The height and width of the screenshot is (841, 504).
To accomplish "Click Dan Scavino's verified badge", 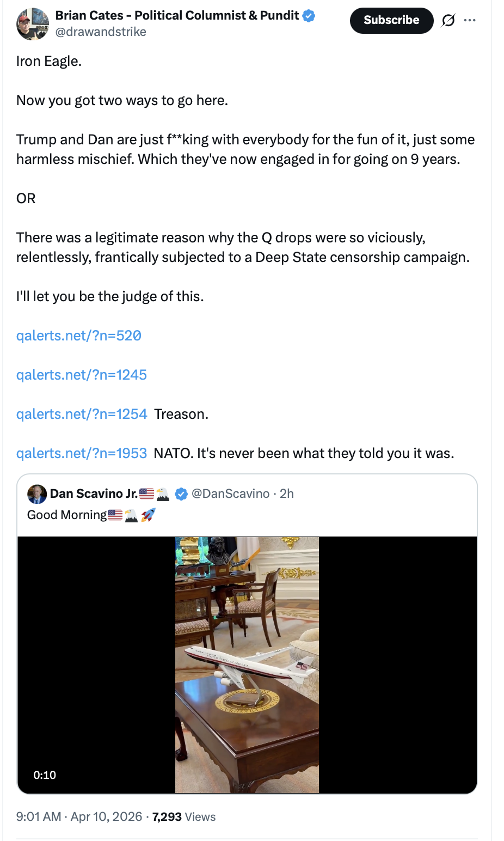I will (x=181, y=494).
